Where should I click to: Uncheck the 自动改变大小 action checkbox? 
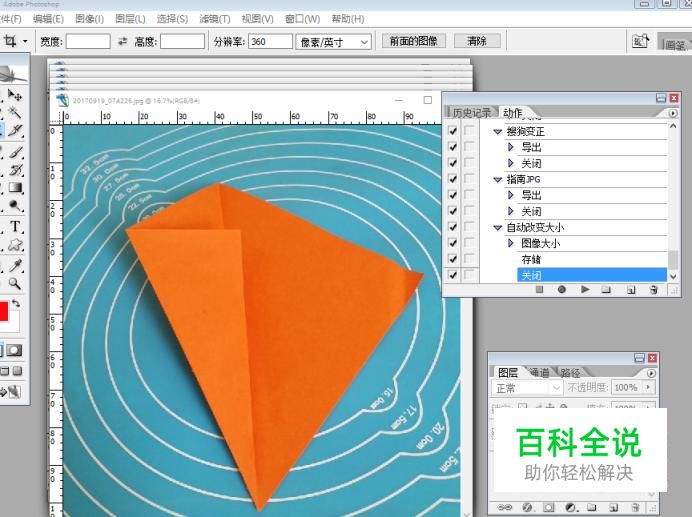[452, 227]
